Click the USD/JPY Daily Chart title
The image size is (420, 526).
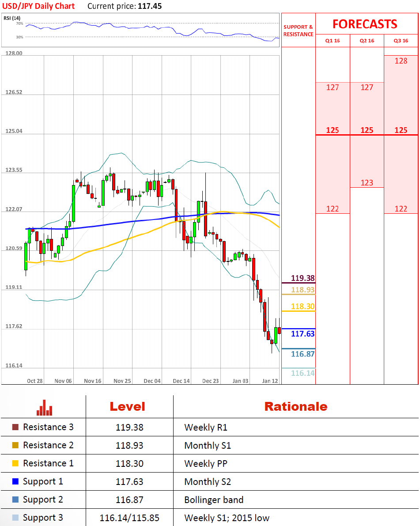click(38, 6)
